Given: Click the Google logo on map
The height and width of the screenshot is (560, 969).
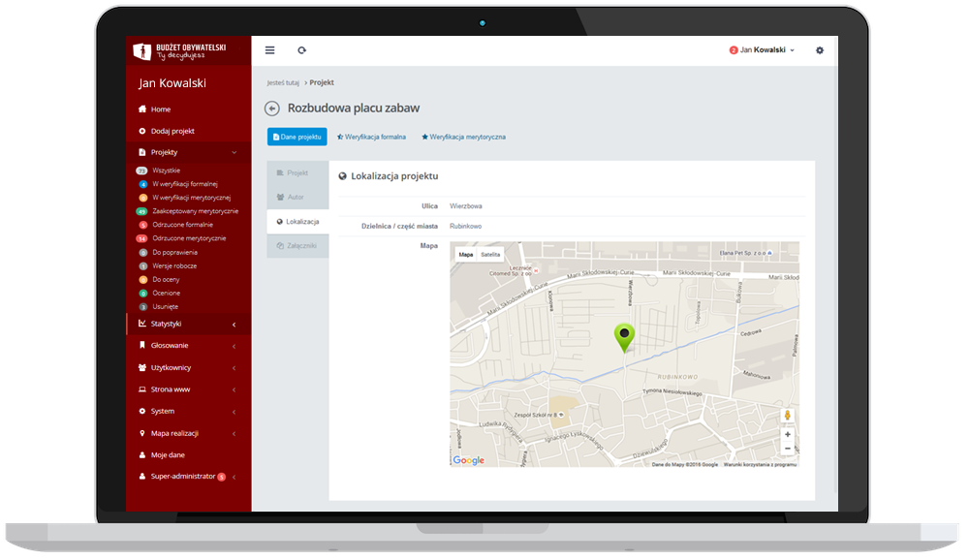Looking at the screenshot, I should pos(468,460).
